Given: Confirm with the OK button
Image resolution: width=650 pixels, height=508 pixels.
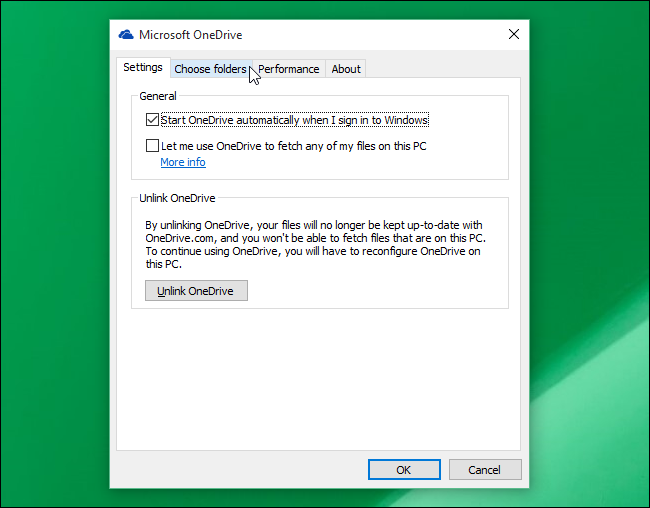Looking at the screenshot, I should (x=404, y=469).
